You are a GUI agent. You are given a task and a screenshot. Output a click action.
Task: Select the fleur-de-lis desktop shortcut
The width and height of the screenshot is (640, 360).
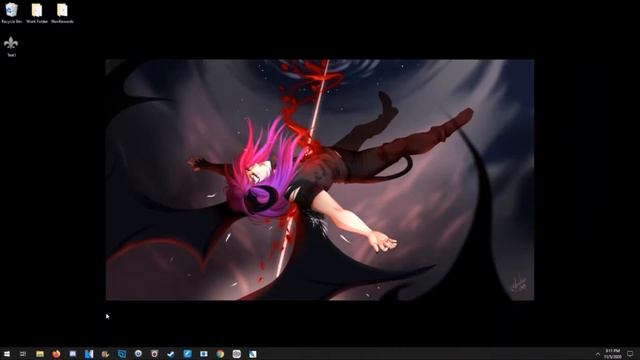tap(11, 47)
